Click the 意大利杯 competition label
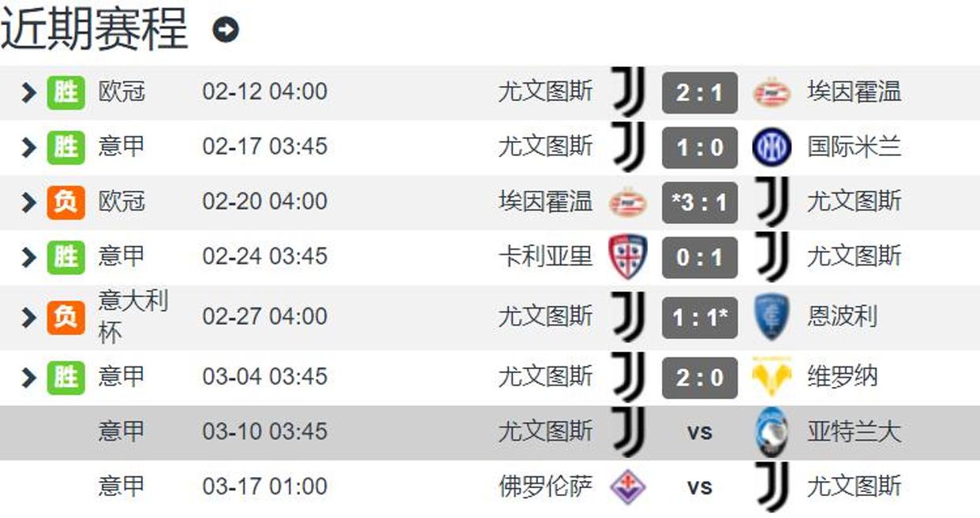This screenshot has height=518, width=980. point(133,316)
